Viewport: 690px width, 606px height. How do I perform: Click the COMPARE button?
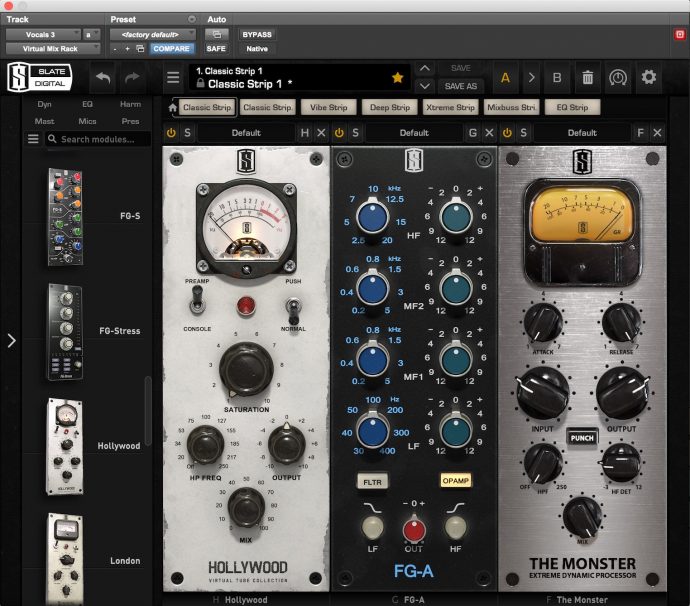coord(171,48)
